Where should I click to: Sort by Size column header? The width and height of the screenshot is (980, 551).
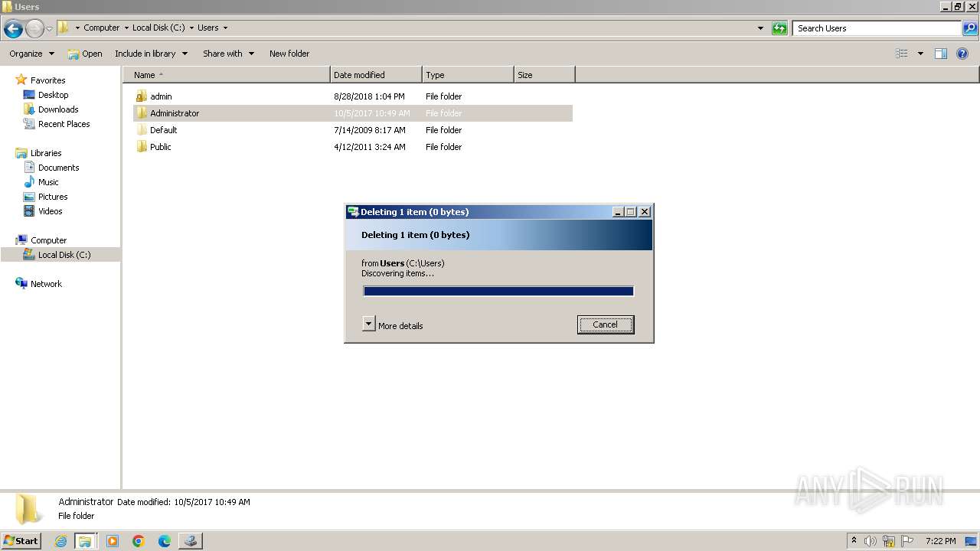coord(544,75)
